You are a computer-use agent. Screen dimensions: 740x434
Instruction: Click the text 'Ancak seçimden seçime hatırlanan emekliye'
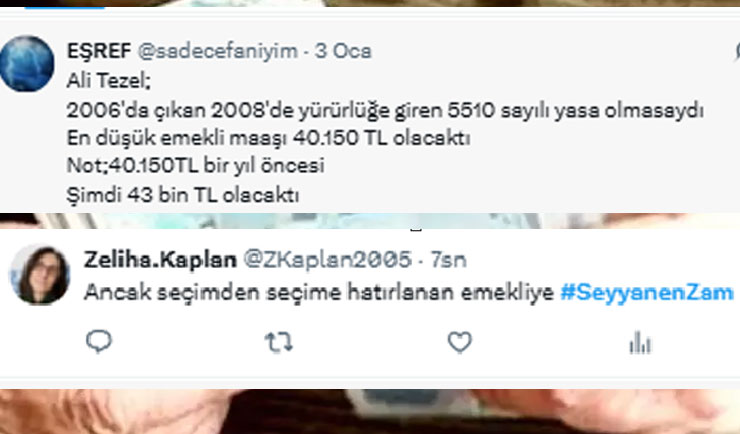pos(319,292)
